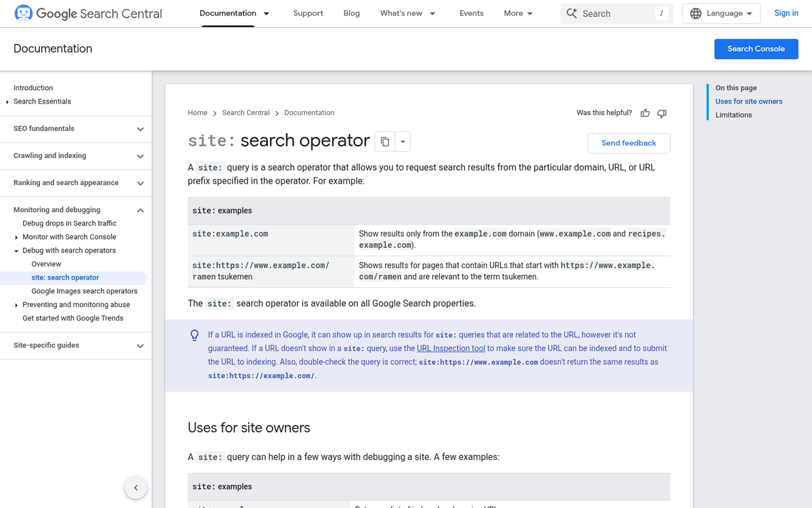Expand the Monitor with Search Console tree item
The width and height of the screenshot is (812, 508).
(15, 236)
